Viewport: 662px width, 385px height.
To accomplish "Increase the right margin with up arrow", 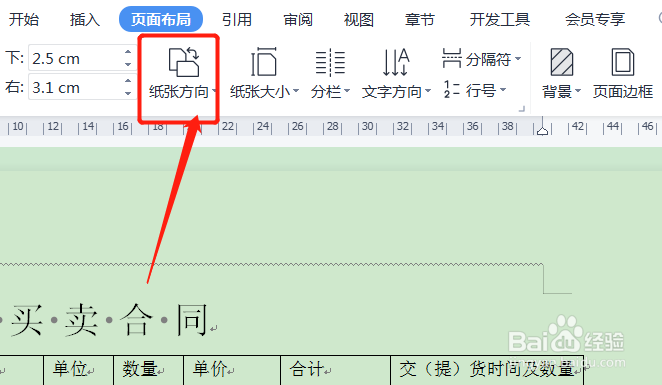I will 128,81.
